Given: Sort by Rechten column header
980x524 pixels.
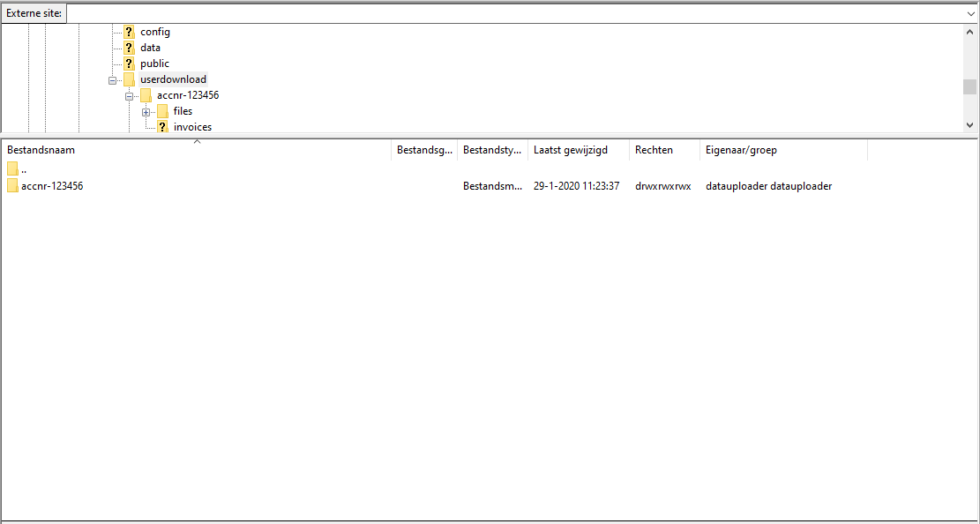Looking at the screenshot, I should [x=665, y=150].
